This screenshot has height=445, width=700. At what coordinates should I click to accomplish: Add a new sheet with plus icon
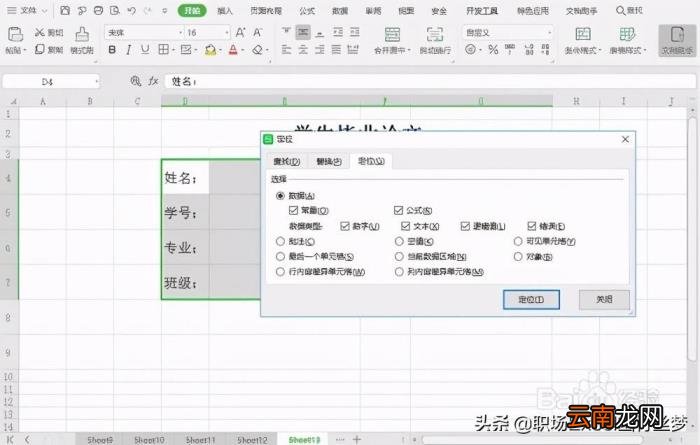tap(357, 440)
